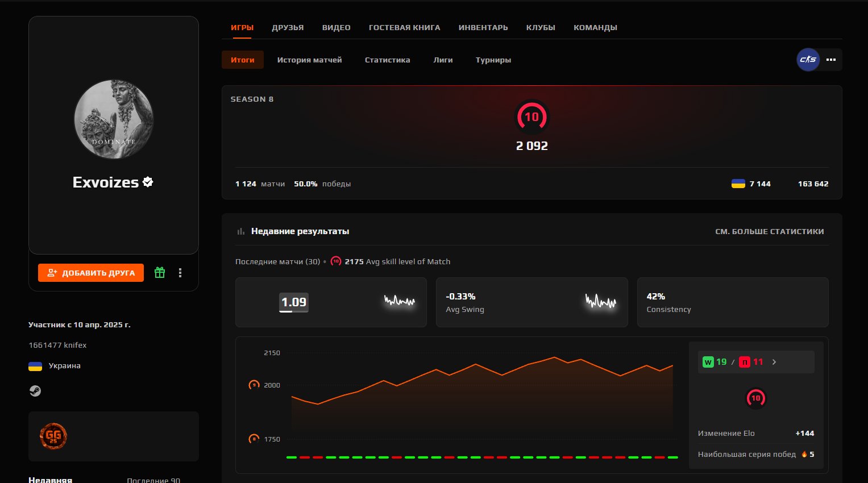The image size is (868, 483).
Task: Go to the Гостевая книга tab
Action: (x=405, y=27)
